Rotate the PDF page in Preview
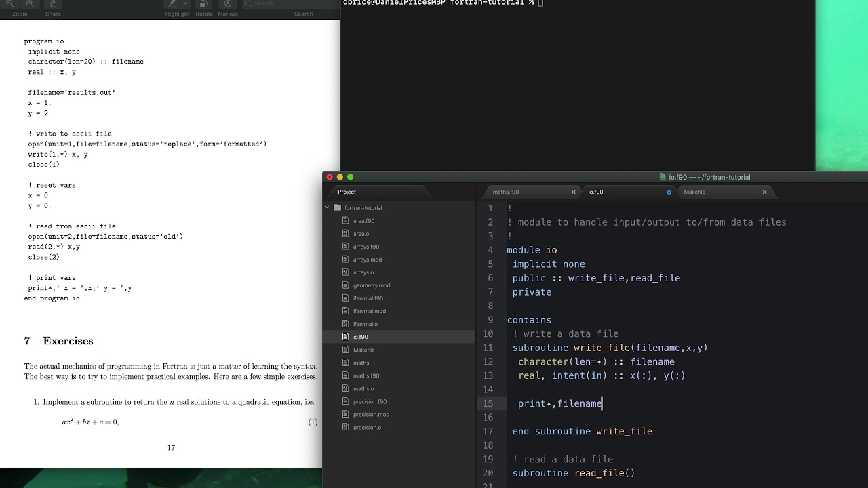868x488 pixels. pos(204,3)
